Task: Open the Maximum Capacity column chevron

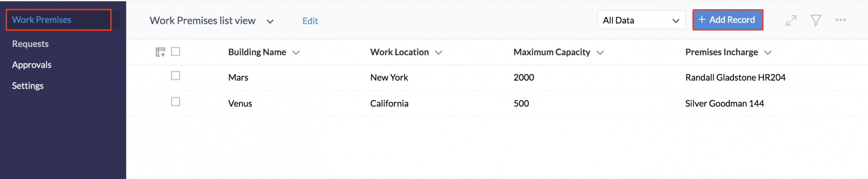Action: click(600, 53)
